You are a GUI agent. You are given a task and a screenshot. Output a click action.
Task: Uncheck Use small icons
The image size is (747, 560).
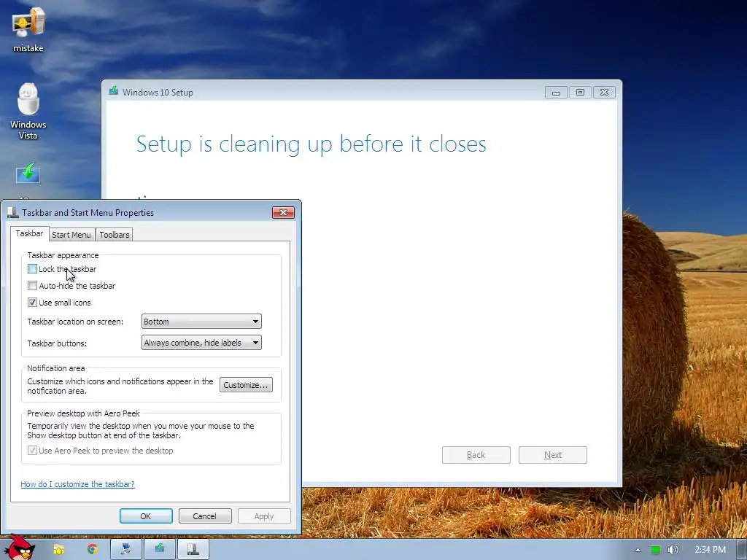tap(32, 303)
